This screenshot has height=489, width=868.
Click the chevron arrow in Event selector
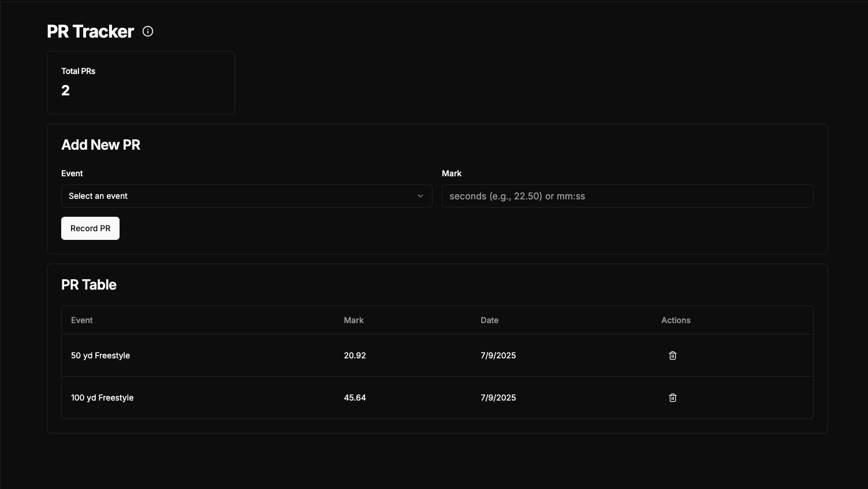(x=420, y=196)
